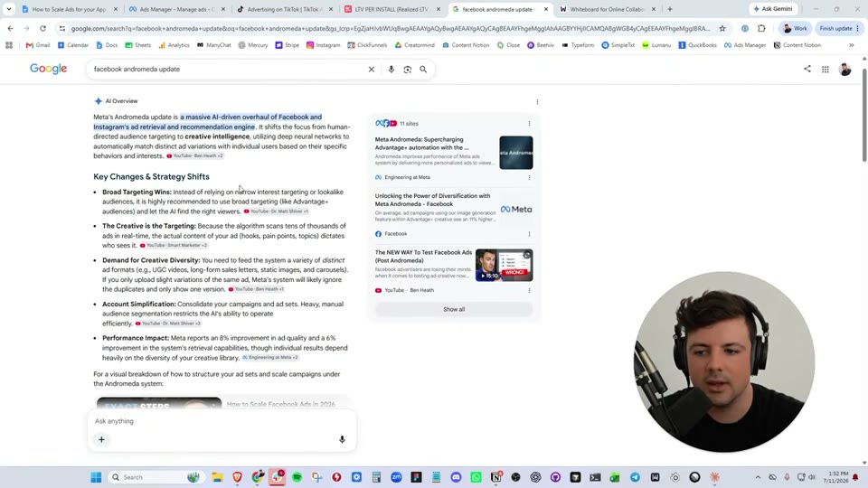Open options for the 11 sites panel
The image size is (868, 488).
529,124
